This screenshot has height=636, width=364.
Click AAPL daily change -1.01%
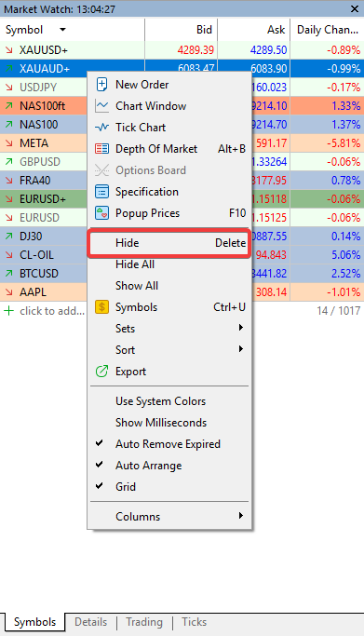point(344,292)
